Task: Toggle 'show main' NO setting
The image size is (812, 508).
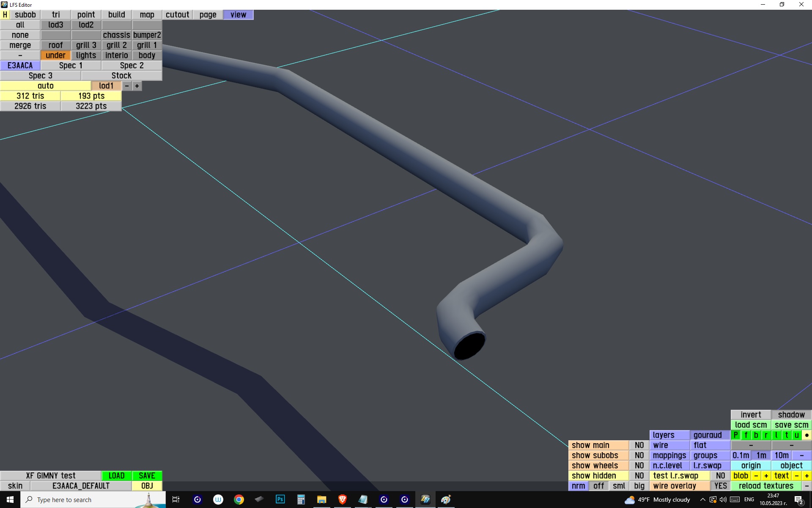Action: point(639,445)
